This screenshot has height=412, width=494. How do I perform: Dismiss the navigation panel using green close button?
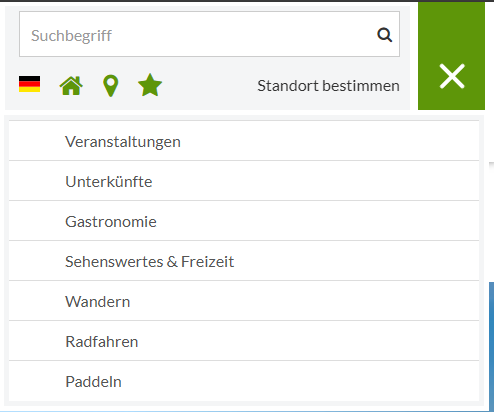(x=452, y=77)
